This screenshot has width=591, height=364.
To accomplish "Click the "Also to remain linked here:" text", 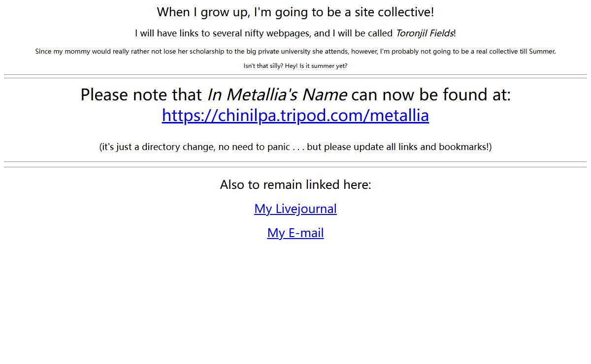I will coord(295,185).
